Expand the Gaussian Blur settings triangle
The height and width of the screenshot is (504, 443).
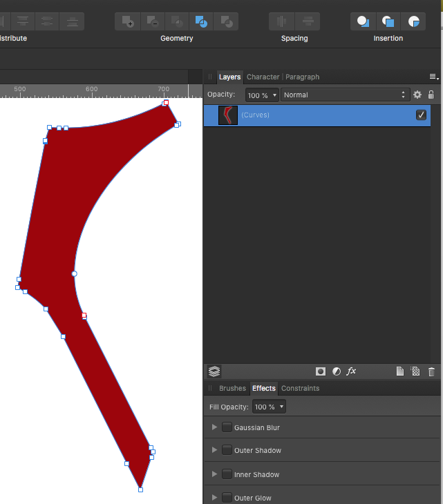pos(214,427)
